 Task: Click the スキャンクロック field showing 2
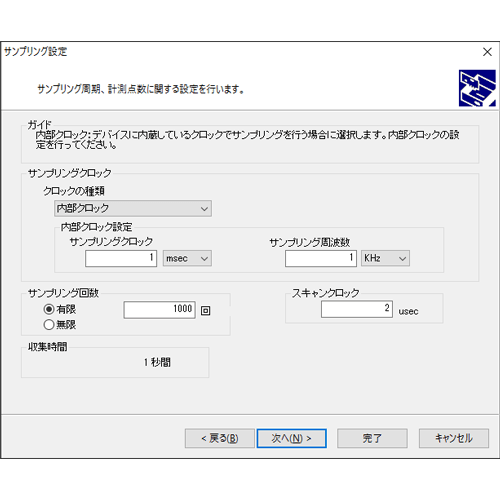pos(357,309)
